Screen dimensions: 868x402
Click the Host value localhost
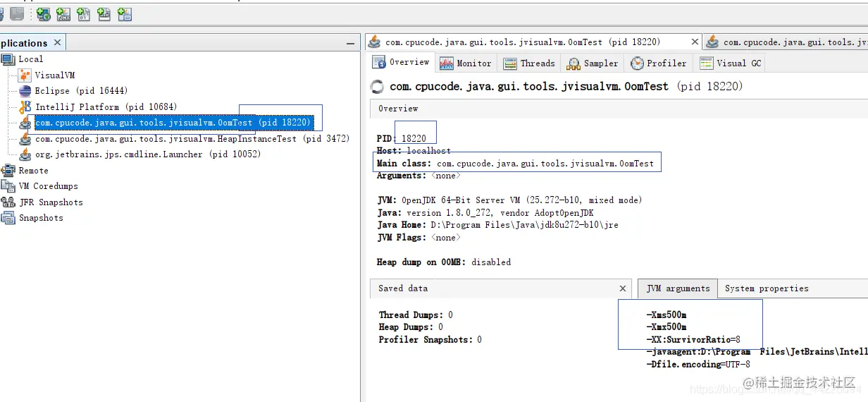(x=429, y=151)
